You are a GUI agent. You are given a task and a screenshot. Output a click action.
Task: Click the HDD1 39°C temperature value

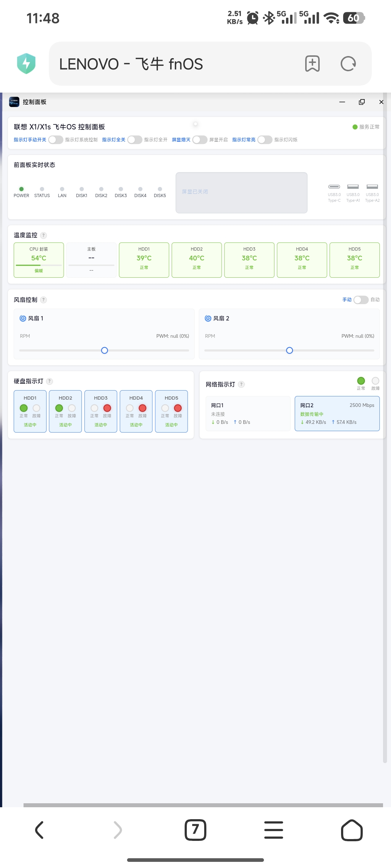[144, 258]
